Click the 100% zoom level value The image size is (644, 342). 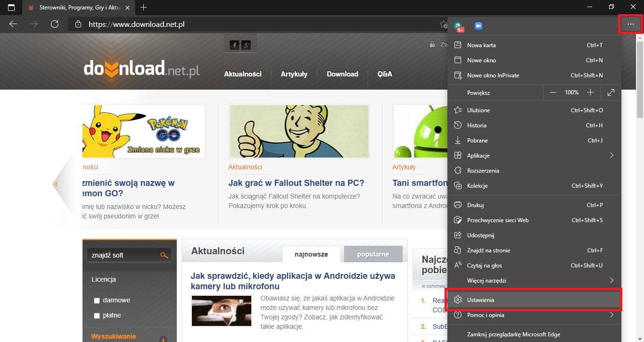[x=572, y=92]
